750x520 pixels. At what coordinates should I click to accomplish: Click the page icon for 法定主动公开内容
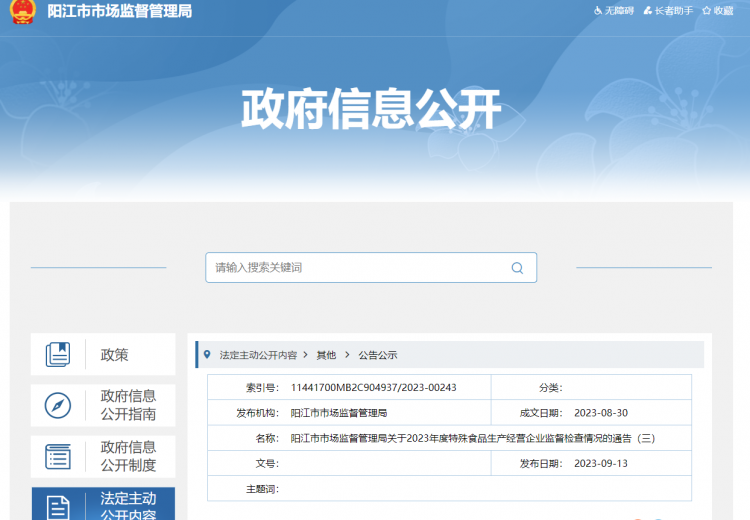point(58,508)
